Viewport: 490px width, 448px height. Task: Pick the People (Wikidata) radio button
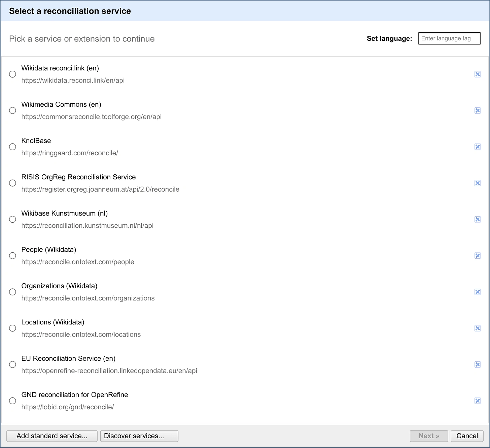(12, 256)
